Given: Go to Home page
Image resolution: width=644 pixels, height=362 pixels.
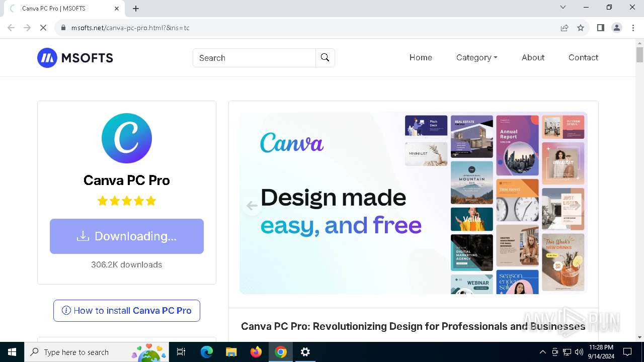Looking at the screenshot, I should (x=421, y=57).
